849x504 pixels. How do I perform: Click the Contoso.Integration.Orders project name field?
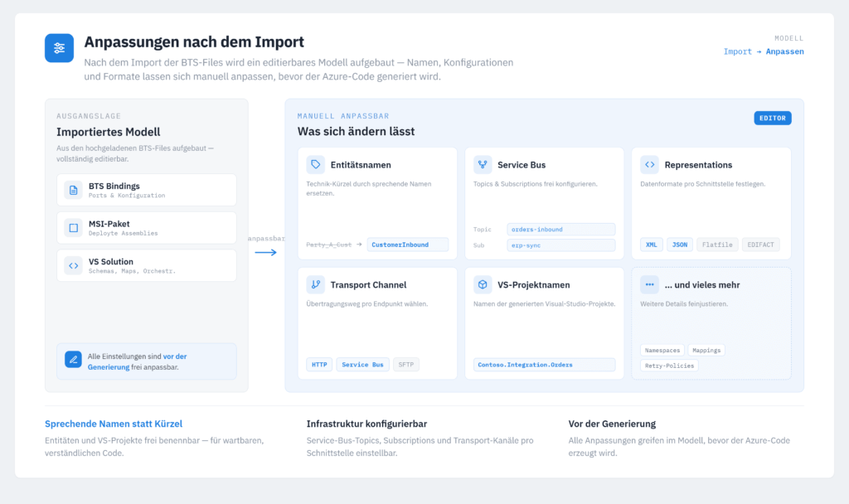[x=544, y=365]
